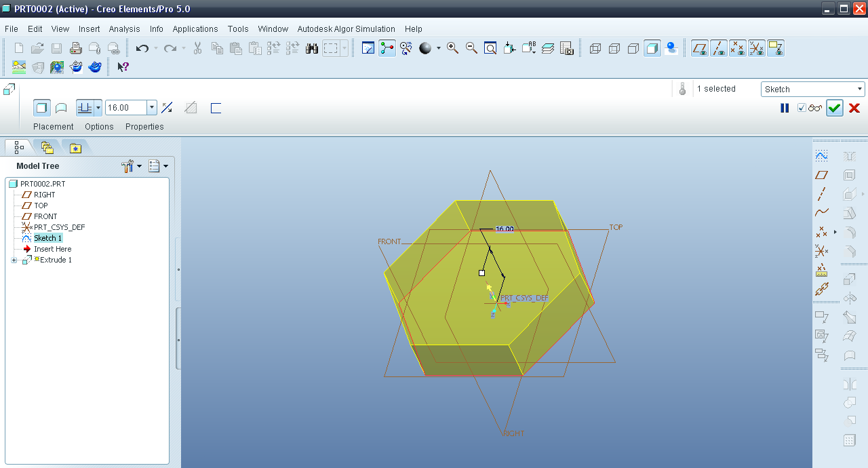This screenshot has width=868, height=468.
Task: Open Autodesk Algor Simulation menu
Action: (x=346, y=28)
